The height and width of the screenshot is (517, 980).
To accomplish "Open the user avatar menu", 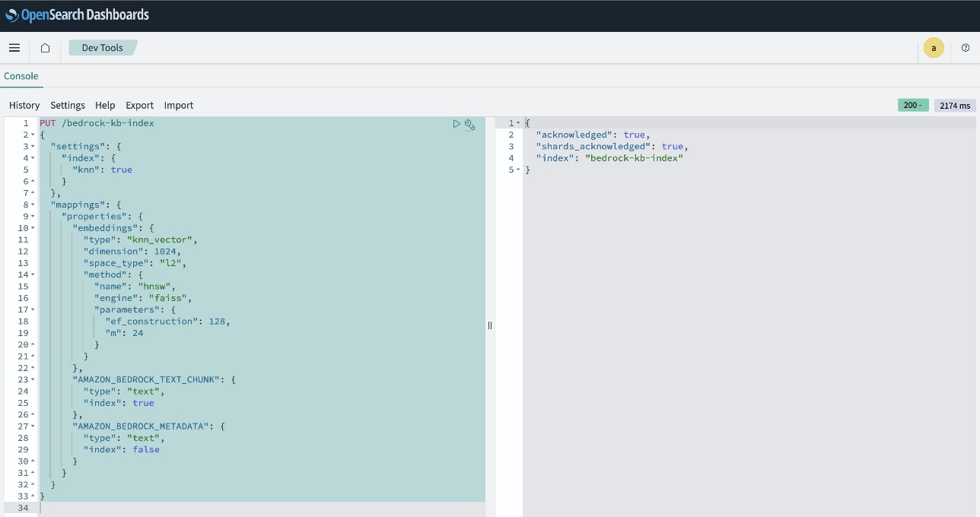I will tap(934, 48).
